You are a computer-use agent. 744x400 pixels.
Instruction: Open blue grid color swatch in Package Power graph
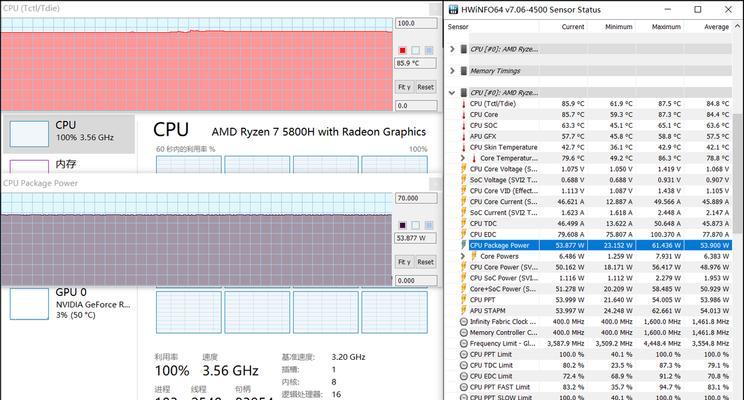429,225
